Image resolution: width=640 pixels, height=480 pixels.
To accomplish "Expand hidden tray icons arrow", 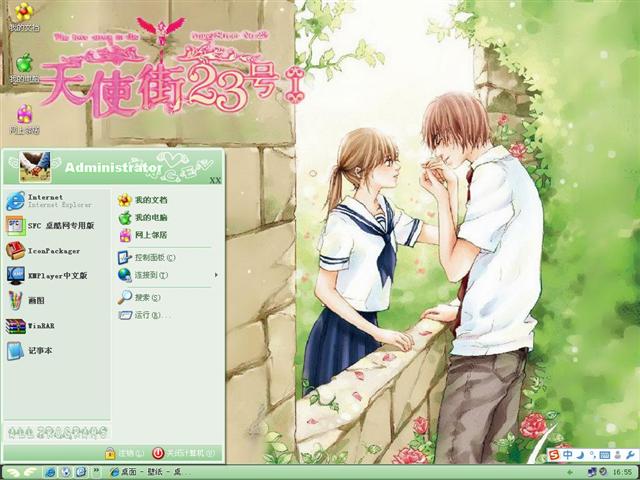I will point(570,472).
